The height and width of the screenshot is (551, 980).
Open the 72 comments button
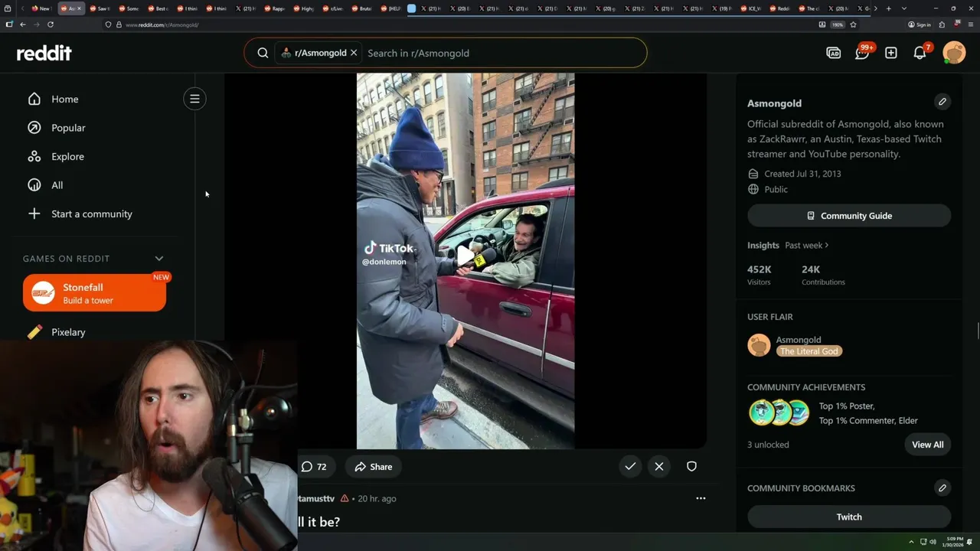(315, 467)
